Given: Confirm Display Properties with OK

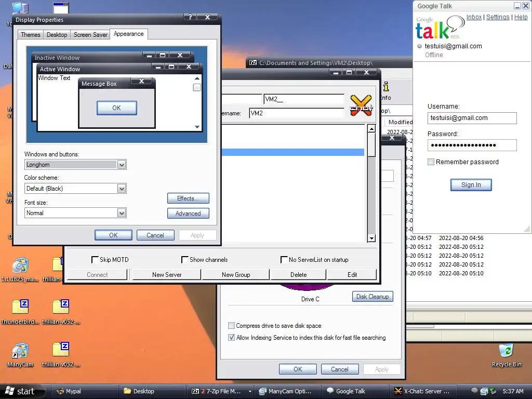Looking at the screenshot, I should (113, 235).
